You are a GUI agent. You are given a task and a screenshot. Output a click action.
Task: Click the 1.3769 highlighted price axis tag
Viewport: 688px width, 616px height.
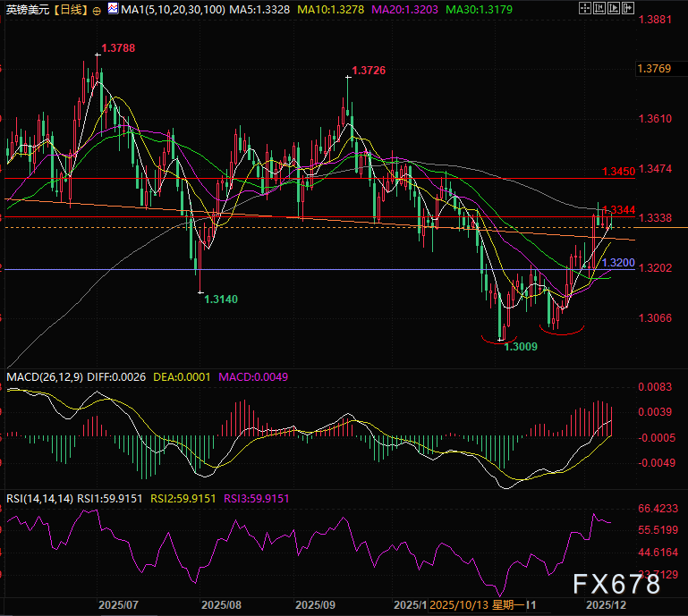(653, 68)
